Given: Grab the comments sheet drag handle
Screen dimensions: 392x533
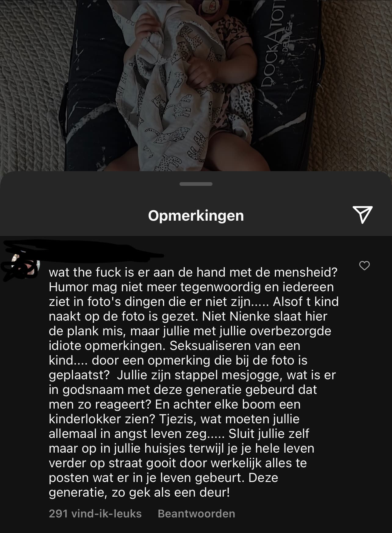Looking at the screenshot, I should [196, 184].
